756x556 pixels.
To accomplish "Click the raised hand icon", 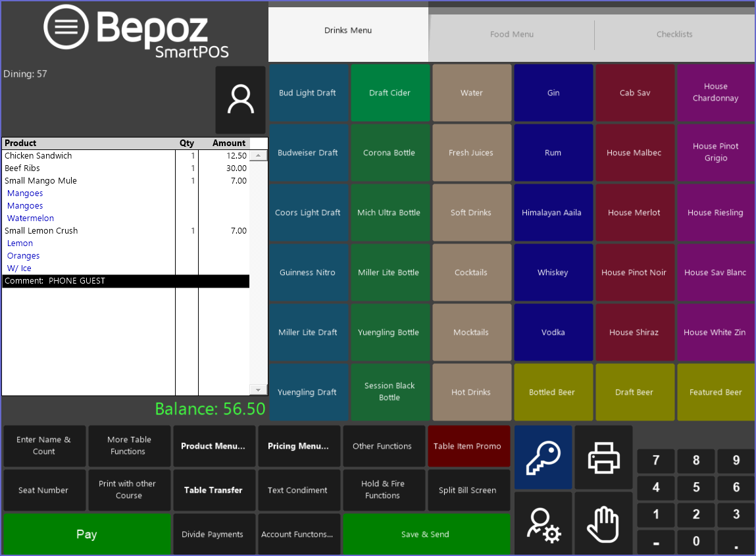I will pos(603,524).
